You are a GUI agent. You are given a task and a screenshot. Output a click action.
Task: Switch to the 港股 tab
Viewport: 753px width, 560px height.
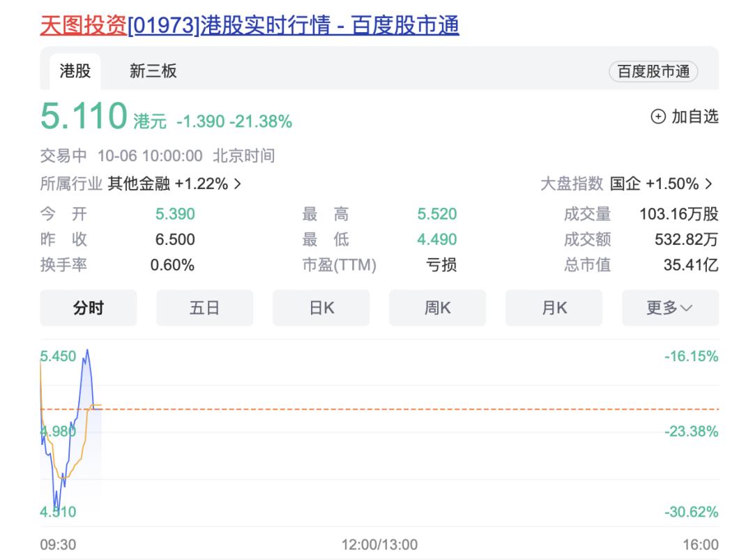(x=75, y=71)
